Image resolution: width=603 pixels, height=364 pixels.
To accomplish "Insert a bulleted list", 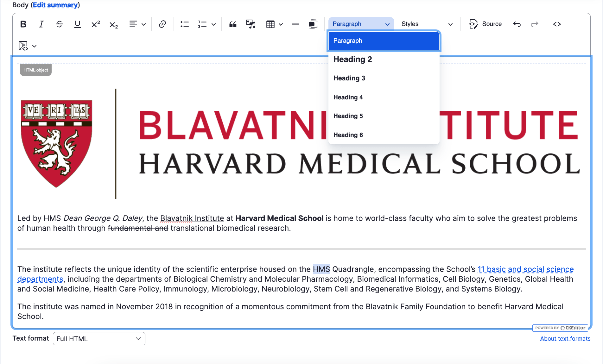I will click(x=184, y=24).
